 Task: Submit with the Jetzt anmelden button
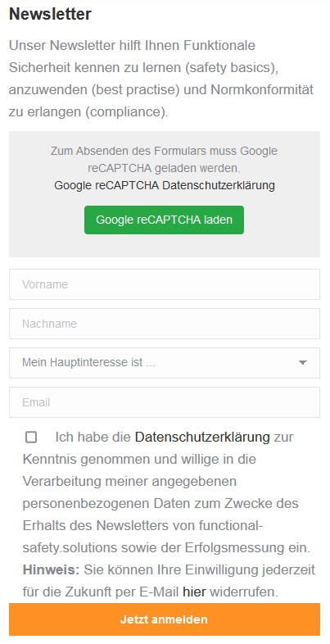click(x=165, y=619)
